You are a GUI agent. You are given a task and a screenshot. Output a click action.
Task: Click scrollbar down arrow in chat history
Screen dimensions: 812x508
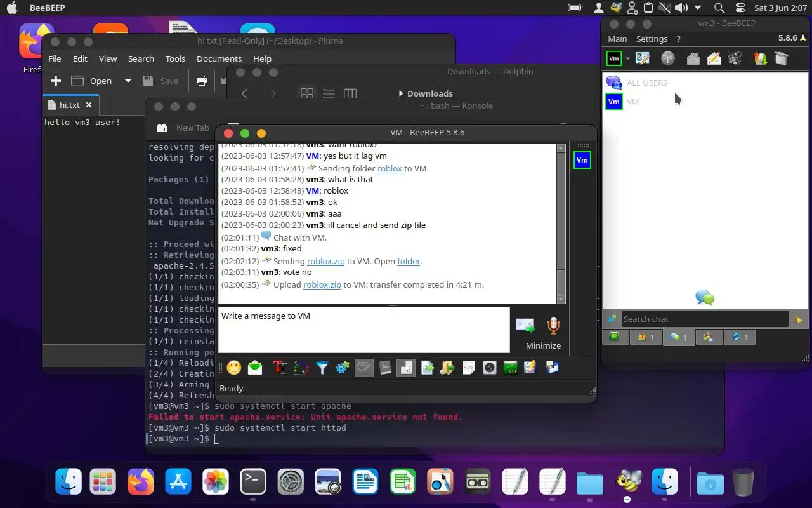[x=561, y=299]
